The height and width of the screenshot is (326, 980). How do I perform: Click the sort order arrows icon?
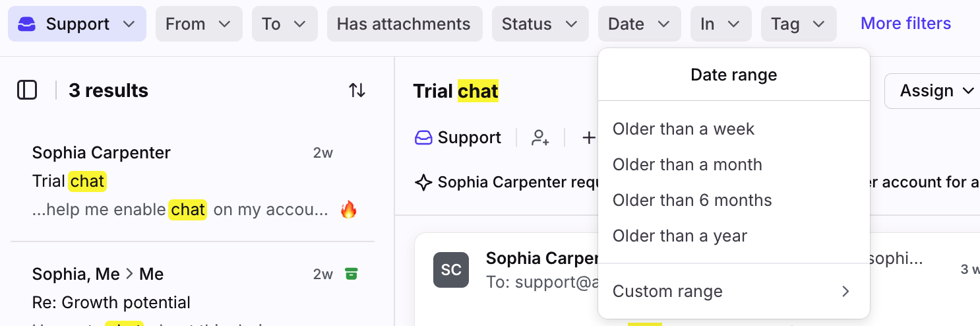click(357, 90)
